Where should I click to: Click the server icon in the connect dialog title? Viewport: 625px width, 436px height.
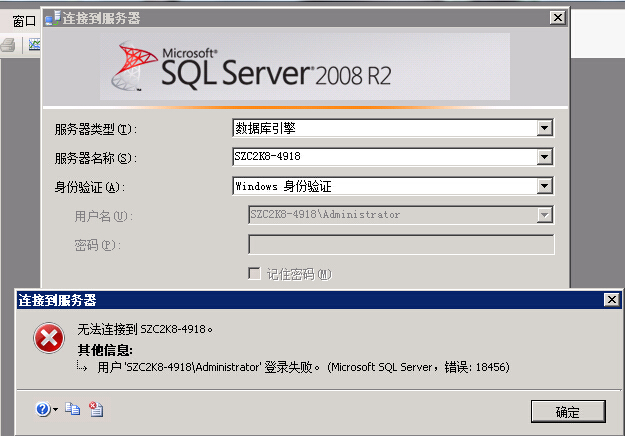pos(52,17)
